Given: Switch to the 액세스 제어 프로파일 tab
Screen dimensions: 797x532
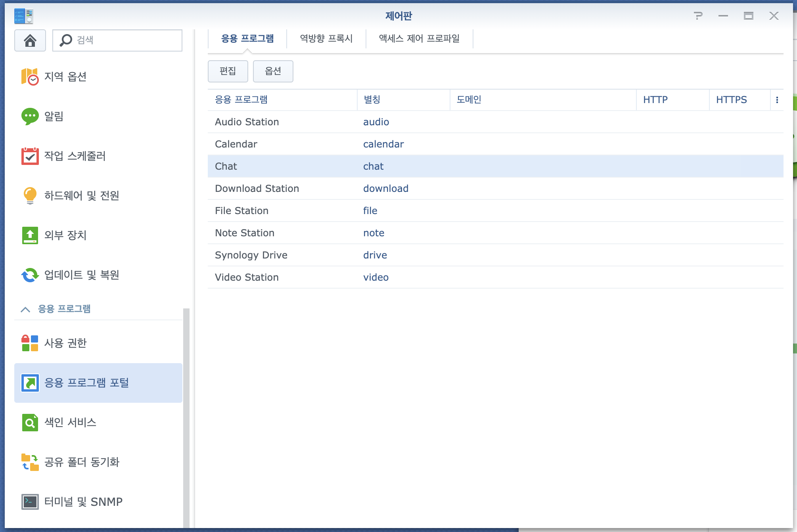Looking at the screenshot, I should (x=419, y=38).
